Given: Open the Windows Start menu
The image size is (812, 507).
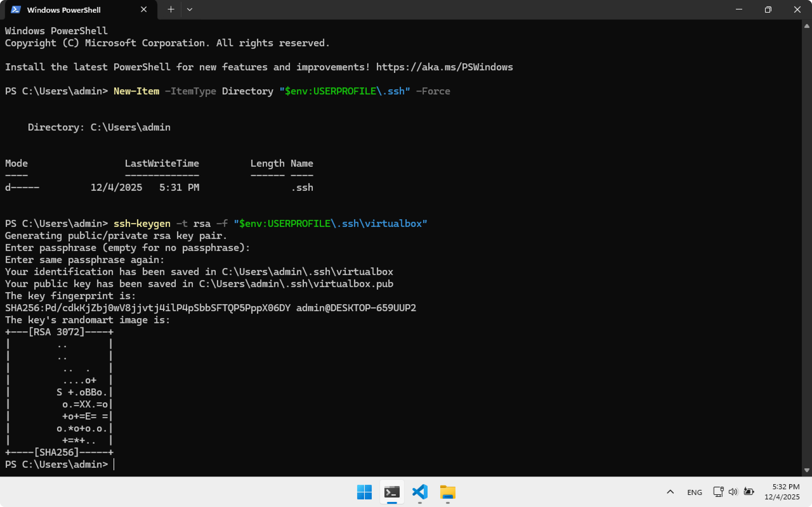Looking at the screenshot, I should (x=364, y=492).
